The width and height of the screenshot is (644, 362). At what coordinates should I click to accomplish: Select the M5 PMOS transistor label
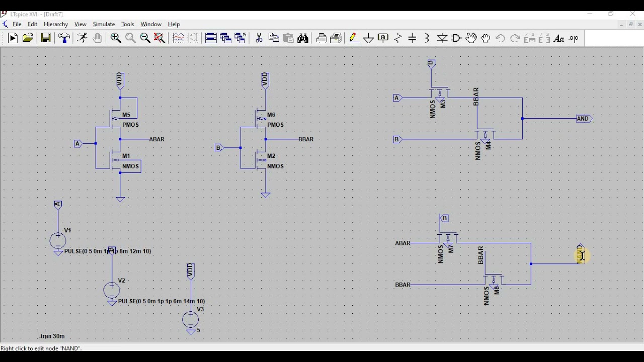point(126,115)
